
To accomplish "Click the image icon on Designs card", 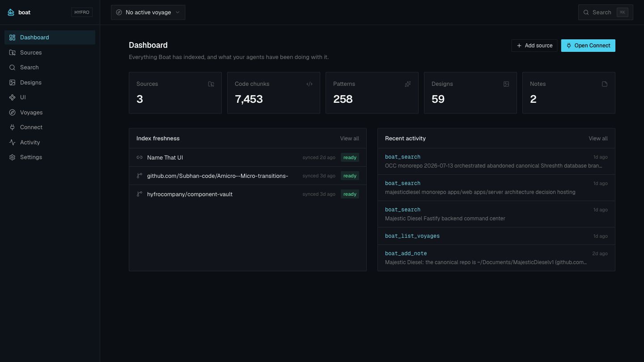I will (x=506, y=84).
